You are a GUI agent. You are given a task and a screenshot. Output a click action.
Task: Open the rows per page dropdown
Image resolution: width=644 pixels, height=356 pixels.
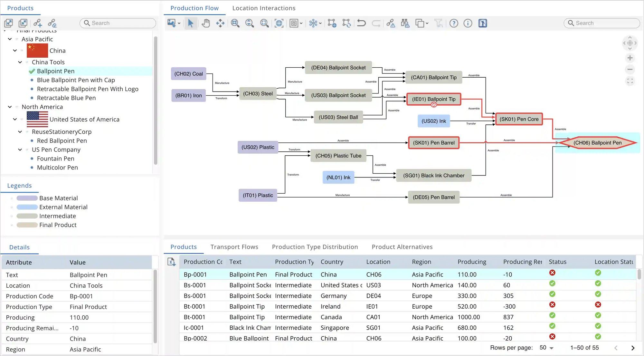coord(546,348)
